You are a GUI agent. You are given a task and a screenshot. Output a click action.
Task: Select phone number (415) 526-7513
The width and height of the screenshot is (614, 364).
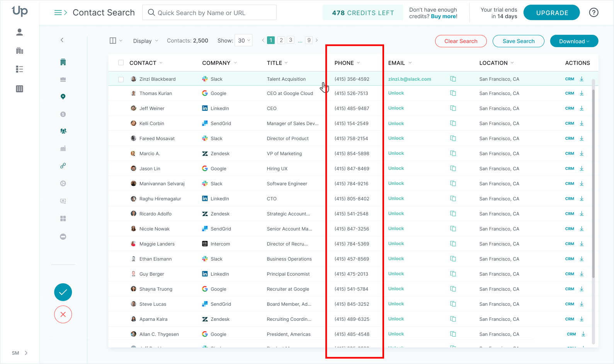[x=351, y=93]
